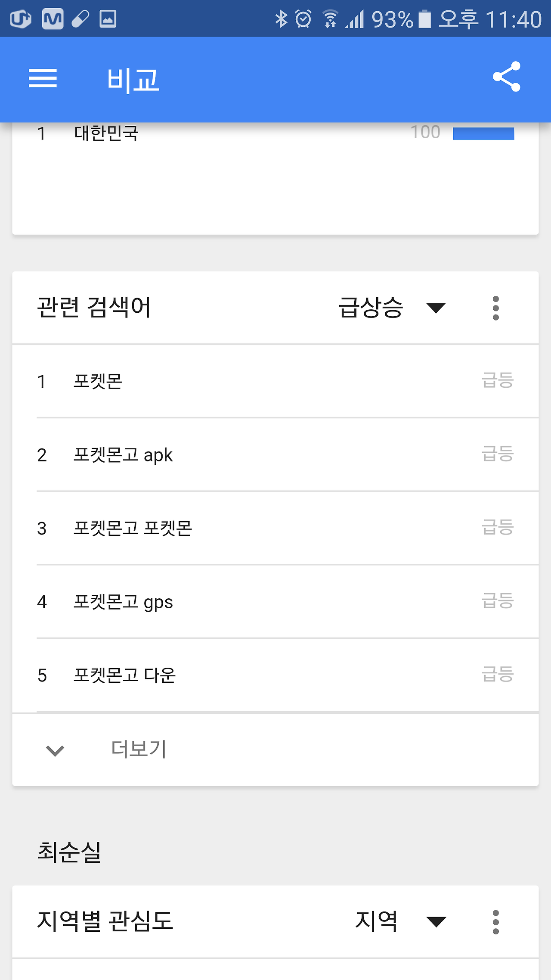Screen dimensions: 551x980
Task: Tap the blue interest bar for 대한민국
Action: [x=483, y=134]
